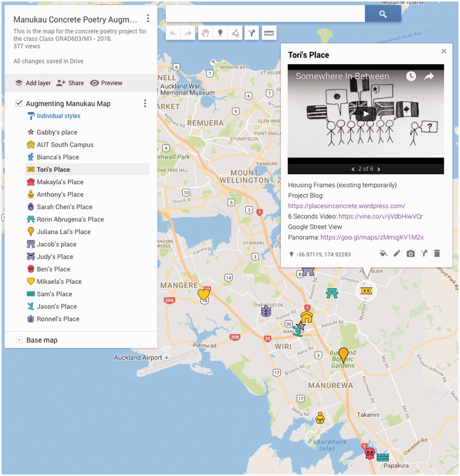
Task: Open the layer three-dot options menu
Action: pyautogui.click(x=145, y=104)
